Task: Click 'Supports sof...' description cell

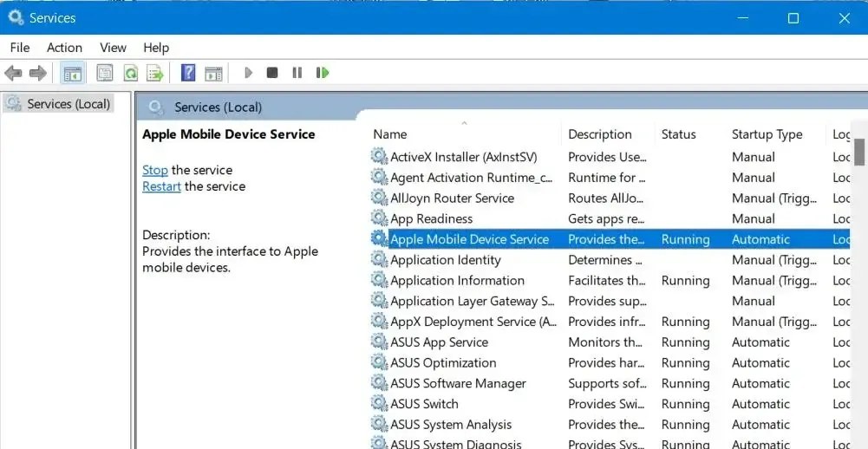Action: pos(607,383)
